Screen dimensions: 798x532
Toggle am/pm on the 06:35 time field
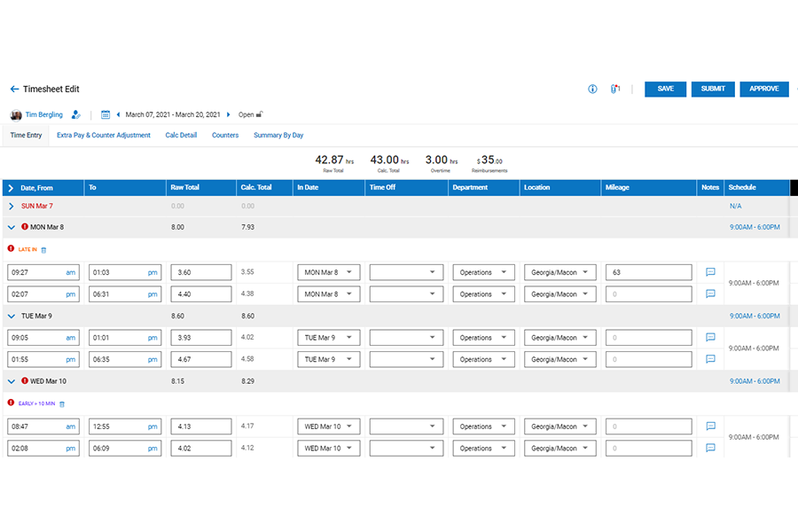coord(153,360)
